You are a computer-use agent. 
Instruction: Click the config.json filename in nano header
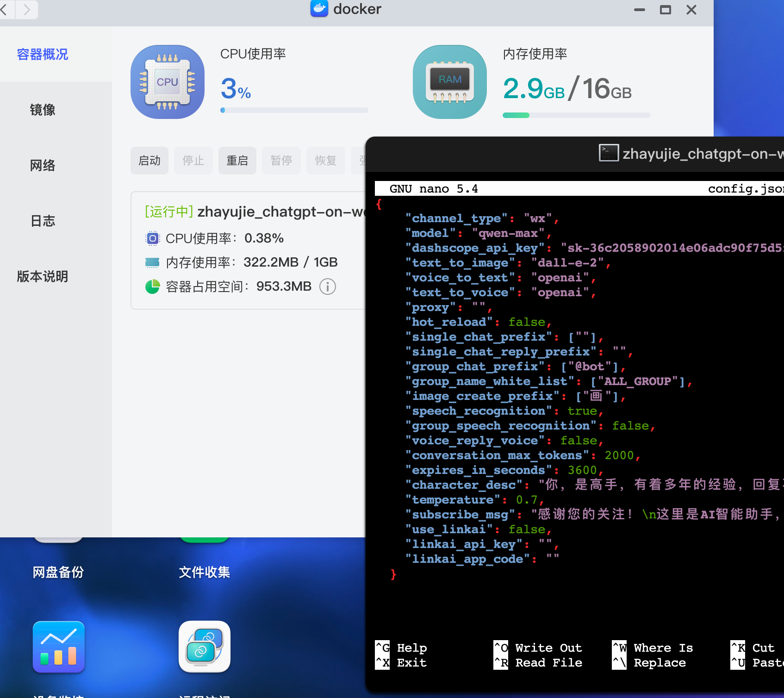746,188
